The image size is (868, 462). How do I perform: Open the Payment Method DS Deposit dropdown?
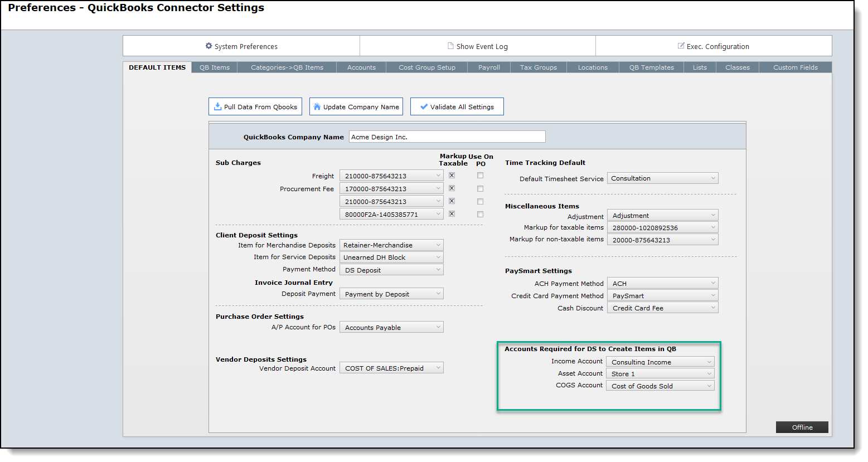(391, 270)
